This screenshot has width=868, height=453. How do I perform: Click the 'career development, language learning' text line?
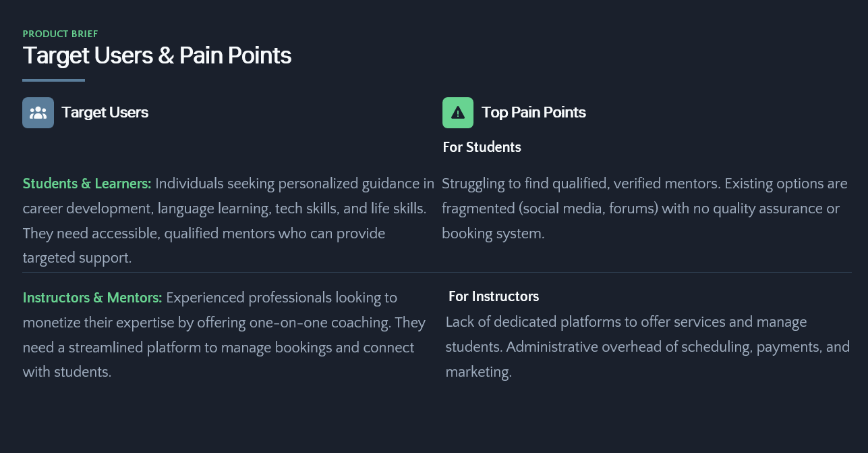coord(146,209)
